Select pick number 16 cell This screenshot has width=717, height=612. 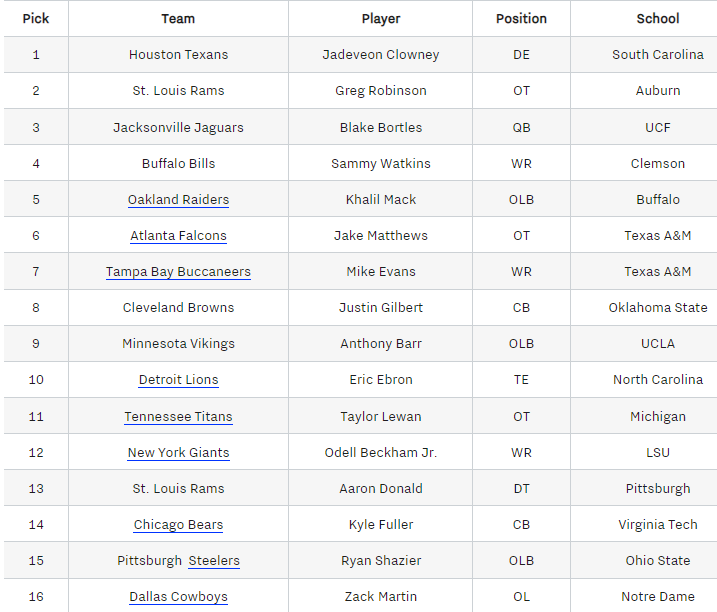coord(36,596)
